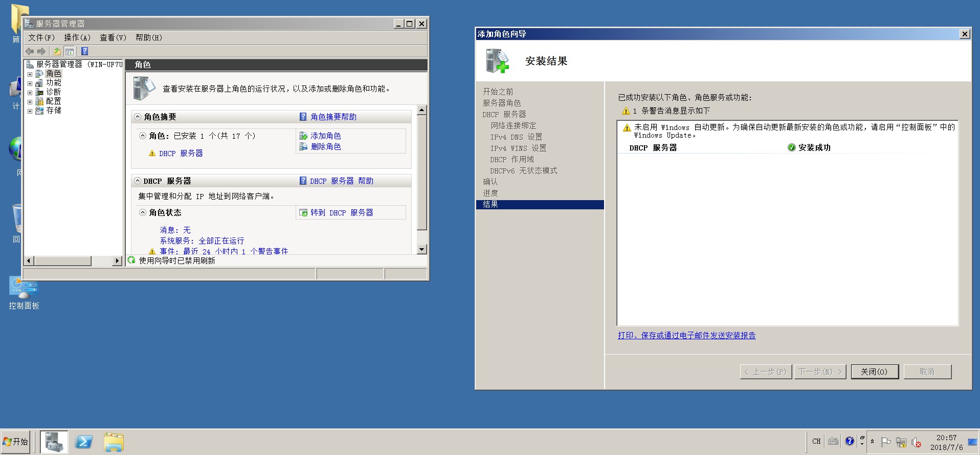The image size is (980, 455).
Task: Click the taskbar clock showing 20:57
Action: pyautogui.click(x=946, y=442)
